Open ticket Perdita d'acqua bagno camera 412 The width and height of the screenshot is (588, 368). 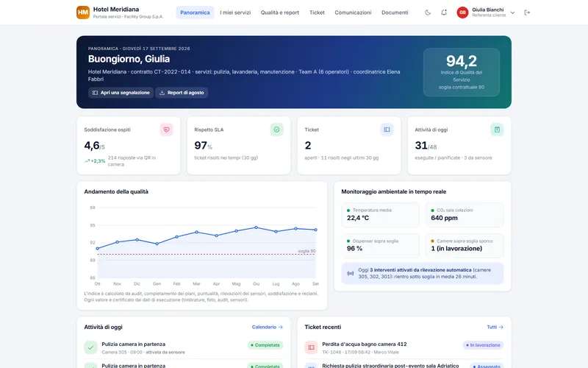point(364,344)
